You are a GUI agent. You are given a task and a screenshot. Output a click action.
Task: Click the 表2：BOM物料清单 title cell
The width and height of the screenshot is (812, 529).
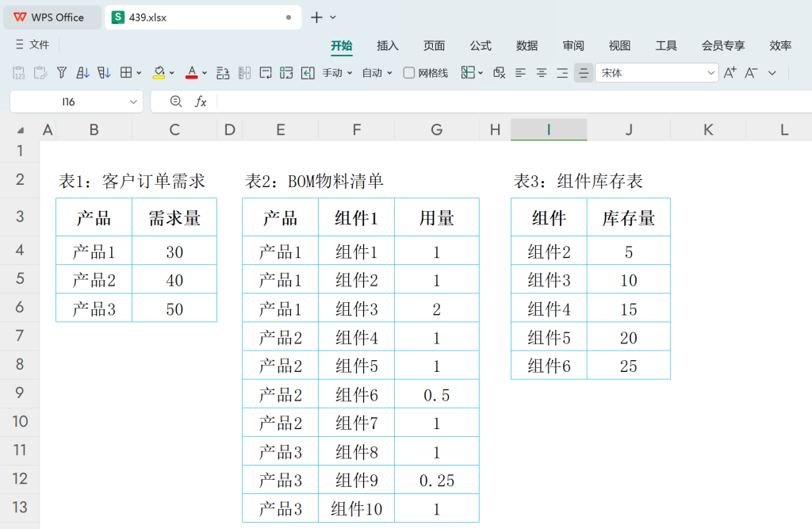(314, 181)
